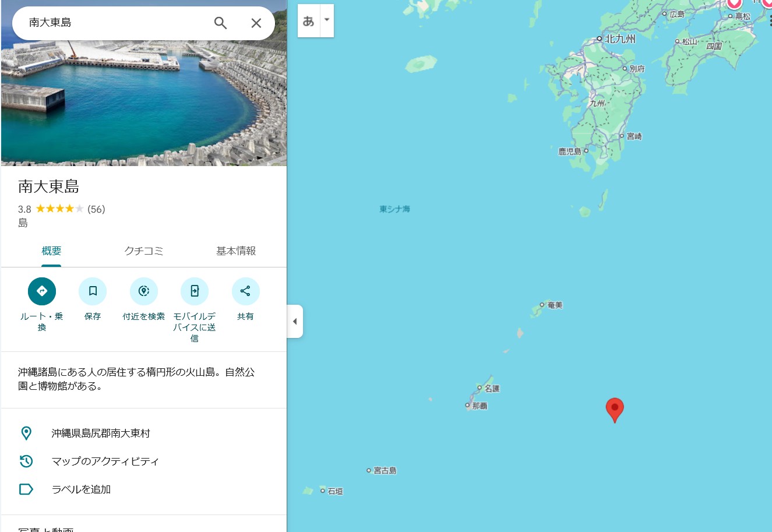The image size is (772, 532).
Task: Search nearby with 付近を検索 icon
Action: 144,291
